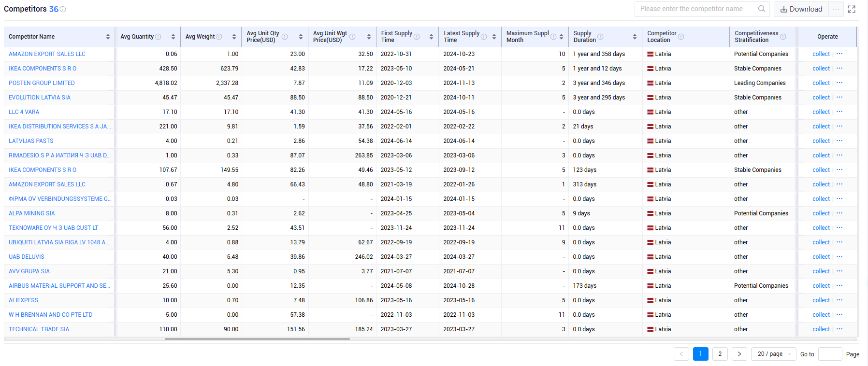Open more actions for POSTEN GROUP LIMITED row

839,83
